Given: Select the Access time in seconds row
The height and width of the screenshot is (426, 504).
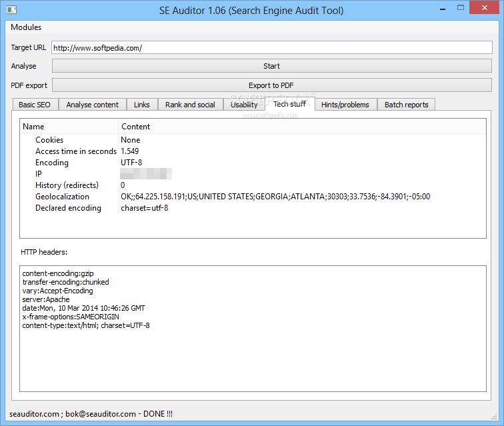Looking at the screenshot, I should pos(253,151).
